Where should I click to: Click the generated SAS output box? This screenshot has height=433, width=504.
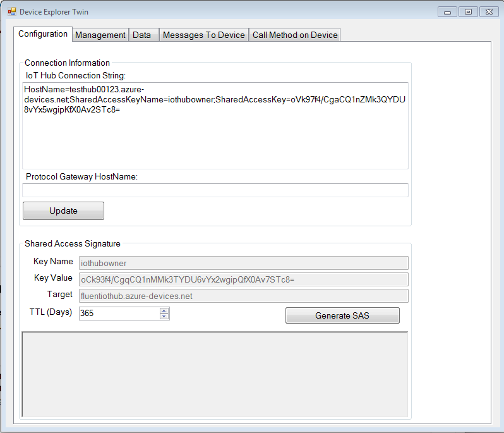tap(215, 374)
